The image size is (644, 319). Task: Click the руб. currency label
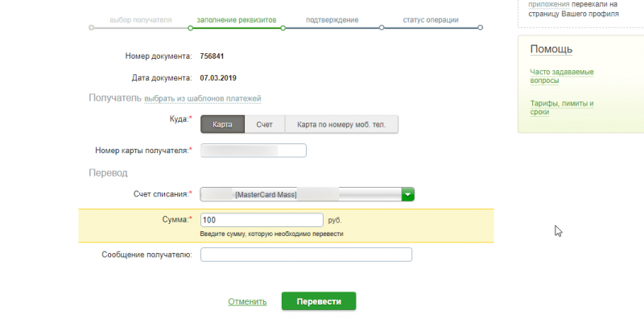coord(335,221)
